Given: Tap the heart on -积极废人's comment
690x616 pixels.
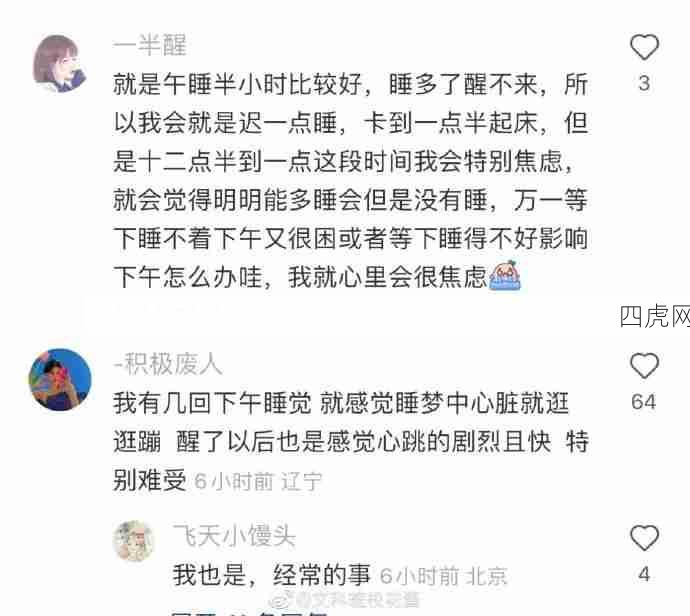Looking at the screenshot, I should pos(644,365).
